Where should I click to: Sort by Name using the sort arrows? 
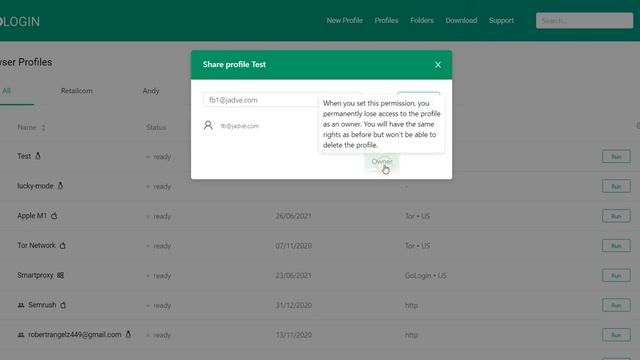click(x=43, y=128)
